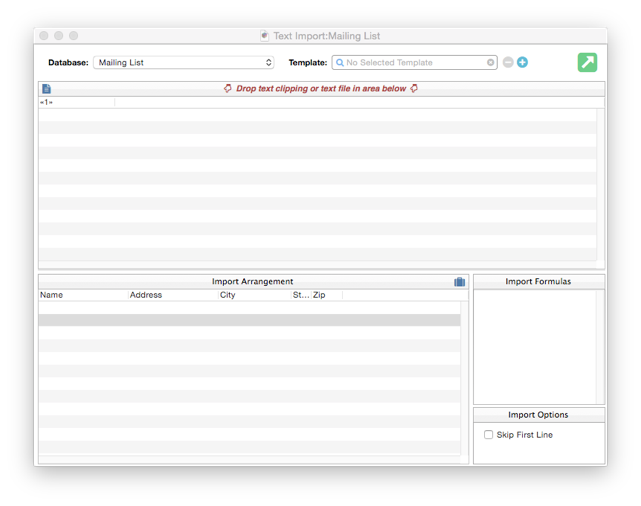The height and width of the screenshot is (506, 641).
Task: Clear the template search field
Action: [x=491, y=62]
